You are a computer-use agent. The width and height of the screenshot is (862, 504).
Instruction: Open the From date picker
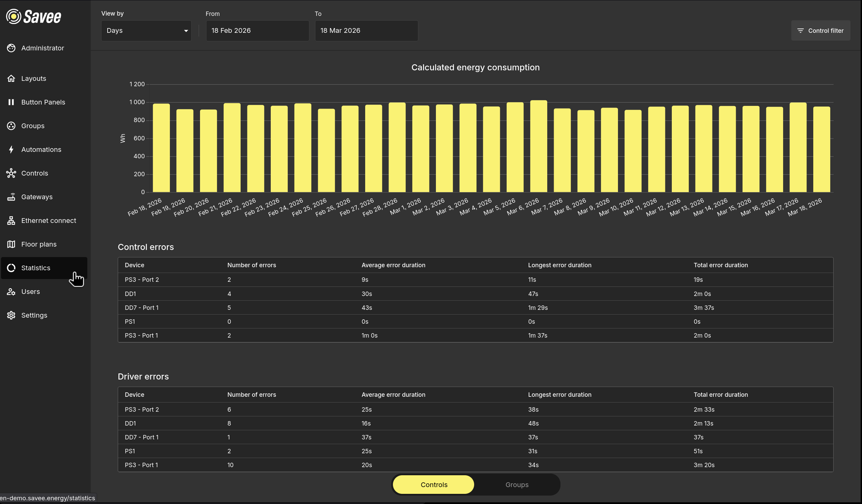click(257, 31)
